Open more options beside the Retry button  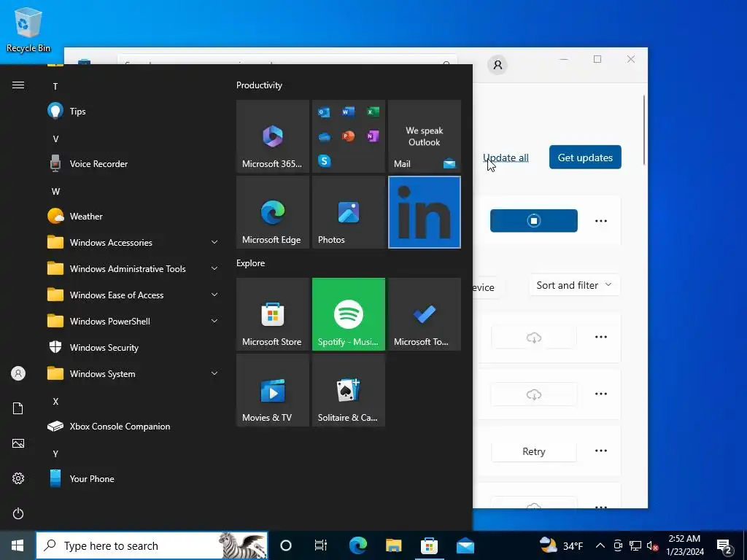click(601, 451)
